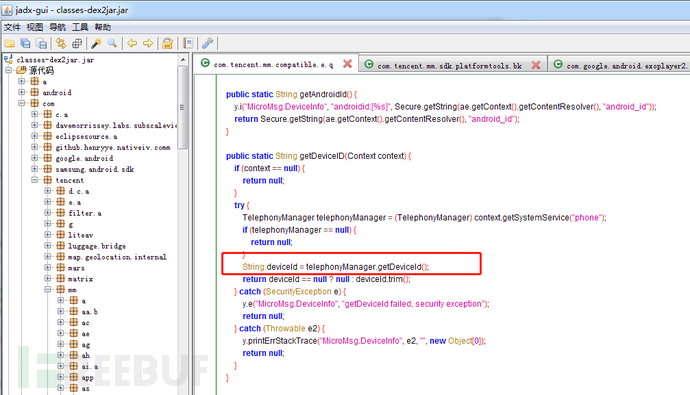Viewport: 690px width, 395px height.
Task: Toggle the flatten packages icon
Action: coord(77,43)
